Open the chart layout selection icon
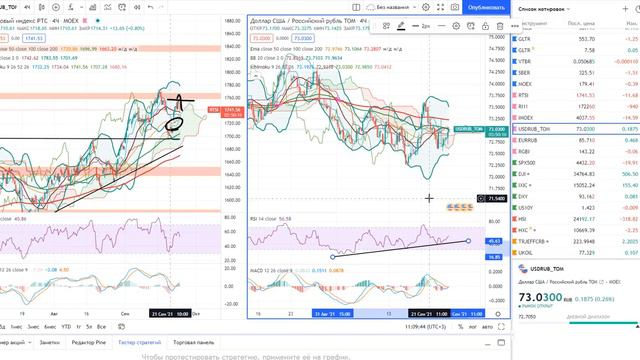The height and width of the screenshot is (360, 640). [356, 7]
